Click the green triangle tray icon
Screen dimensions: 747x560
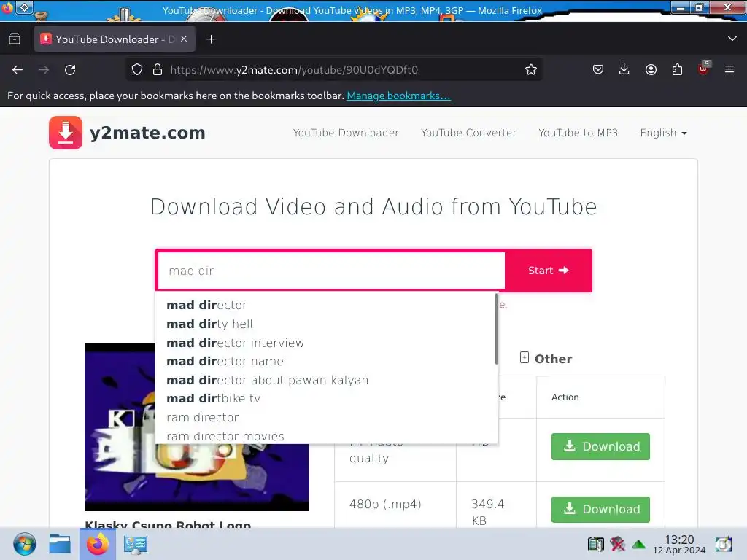(x=638, y=544)
